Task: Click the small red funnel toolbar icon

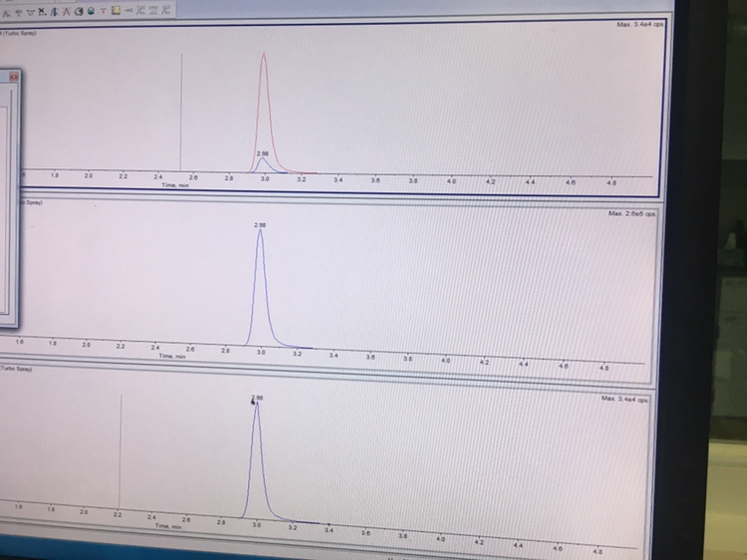Action: (103, 11)
